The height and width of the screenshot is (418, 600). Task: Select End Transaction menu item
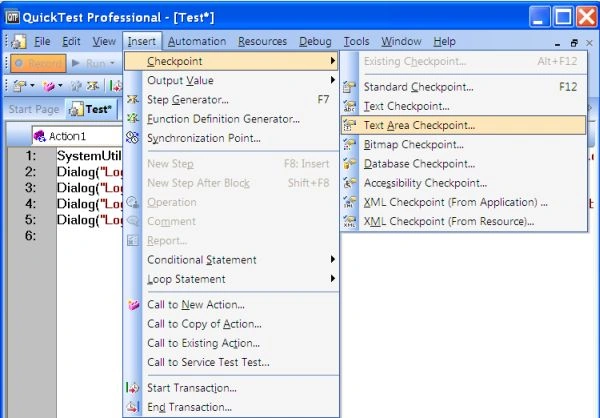(x=231, y=407)
